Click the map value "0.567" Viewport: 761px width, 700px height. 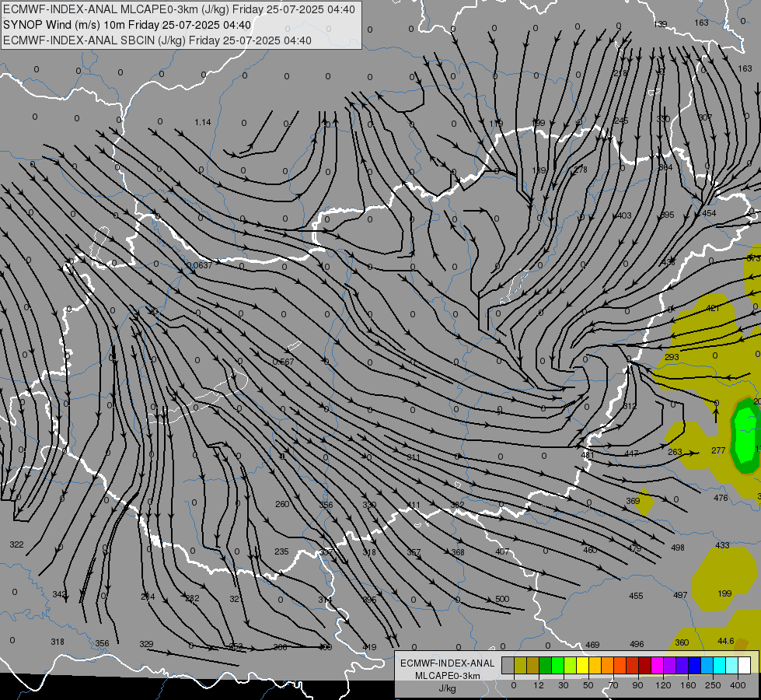284,362
